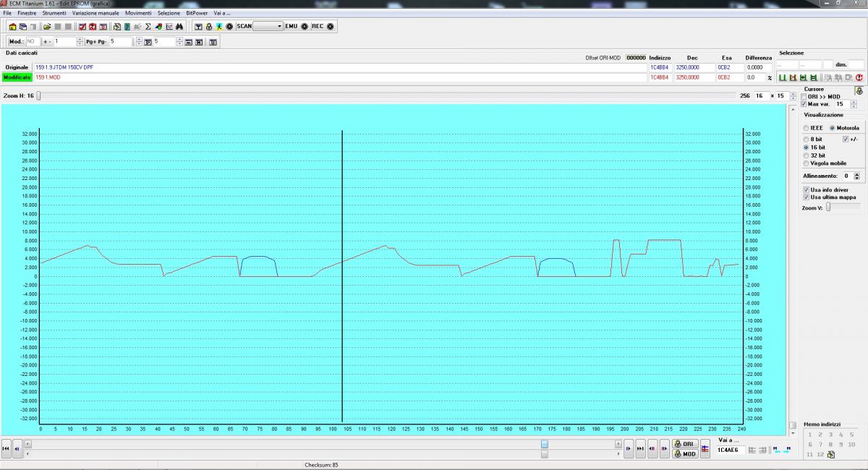The height and width of the screenshot is (470, 868).
Task: Click the percent symbol beside Differenza
Action: tap(770, 77)
